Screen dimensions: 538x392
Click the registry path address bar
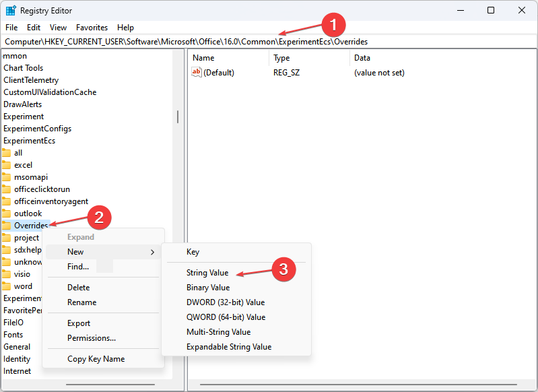click(269, 42)
